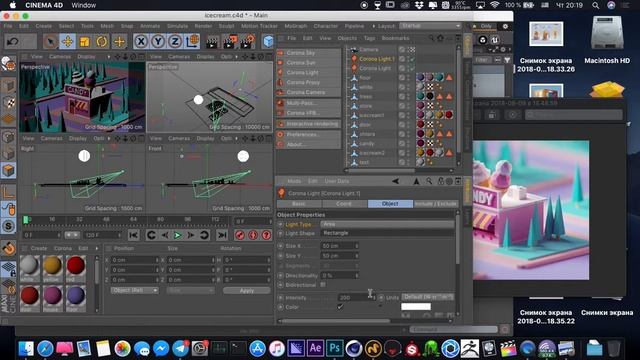
Task: Switch to the Include / Exclude tab
Action: 436,203
